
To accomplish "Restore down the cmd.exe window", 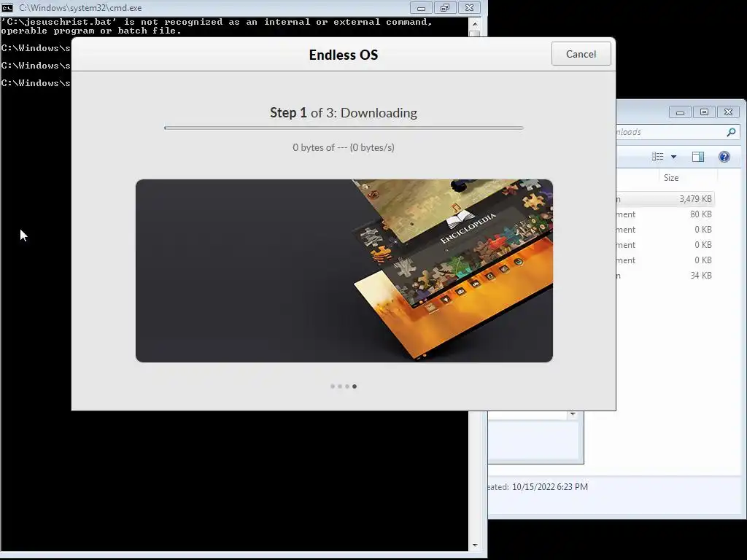I will pos(445,7).
